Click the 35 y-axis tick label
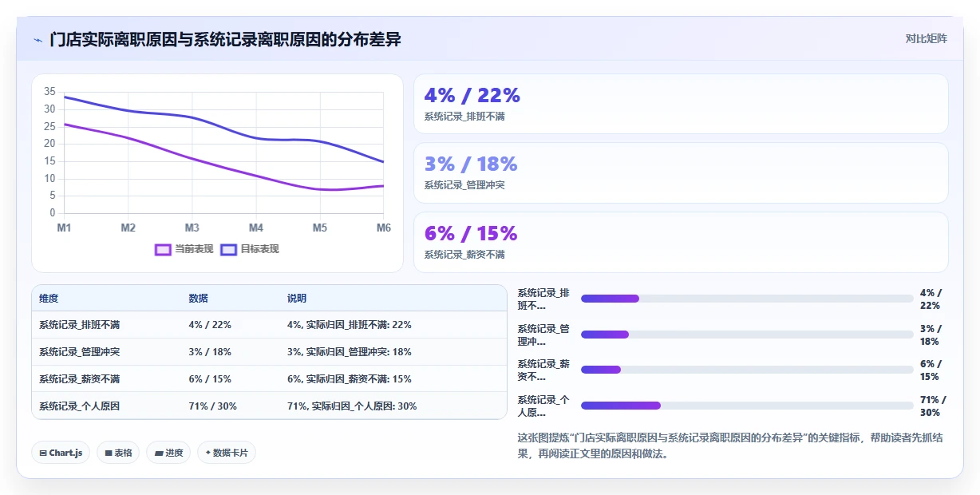 tap(49, 92)
